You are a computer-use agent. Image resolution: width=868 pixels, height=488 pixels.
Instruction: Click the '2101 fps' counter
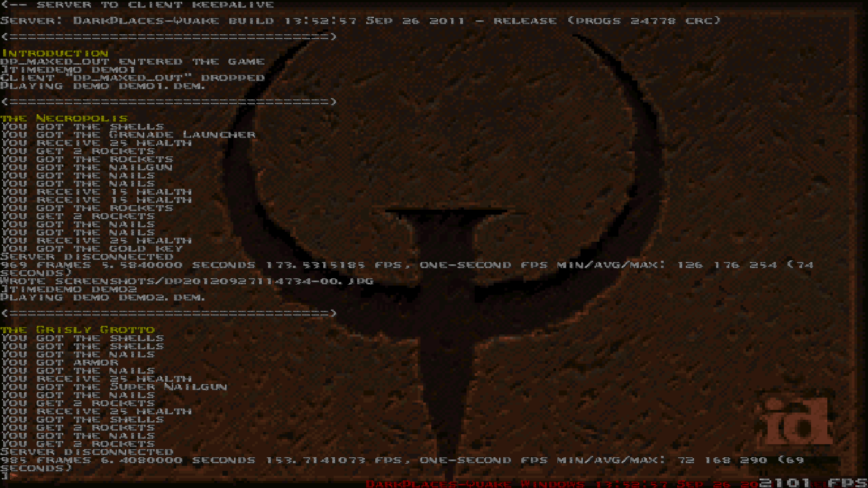(813, 483)
